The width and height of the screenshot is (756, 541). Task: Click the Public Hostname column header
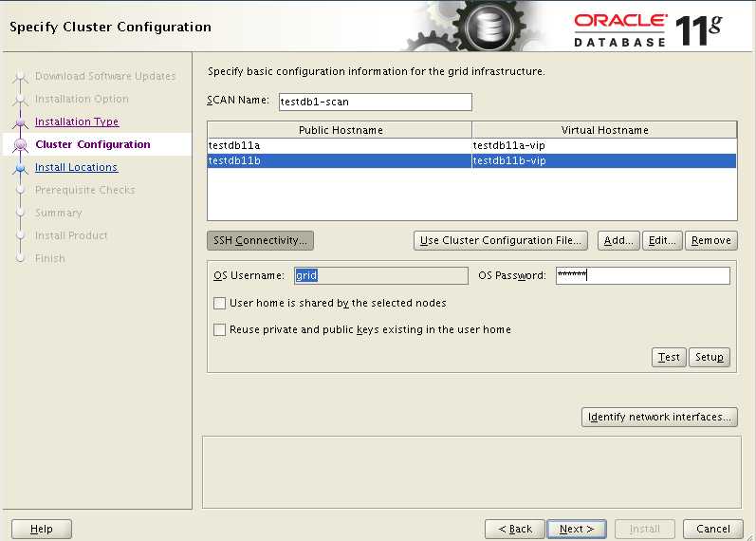[340, 130]
